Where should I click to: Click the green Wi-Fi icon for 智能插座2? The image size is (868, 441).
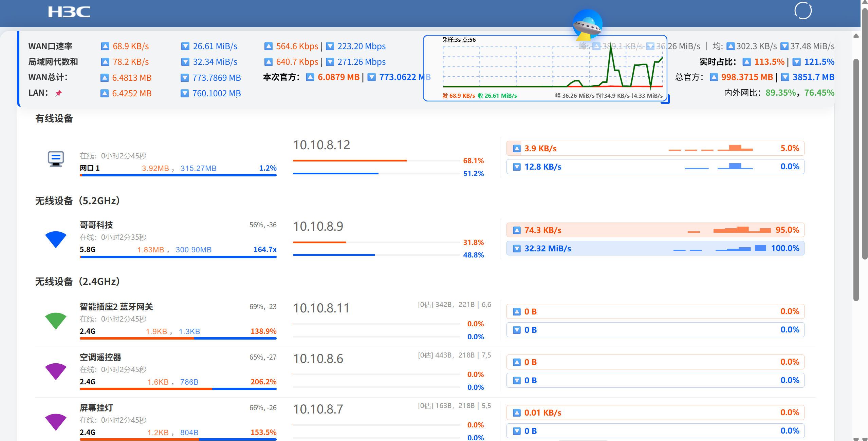tap(56, 321)
